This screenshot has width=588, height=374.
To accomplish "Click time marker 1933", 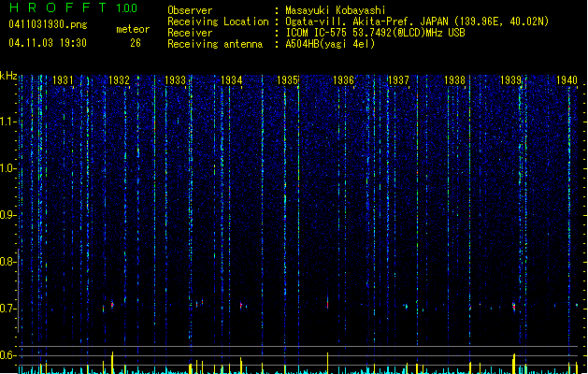I will point(175,80).
